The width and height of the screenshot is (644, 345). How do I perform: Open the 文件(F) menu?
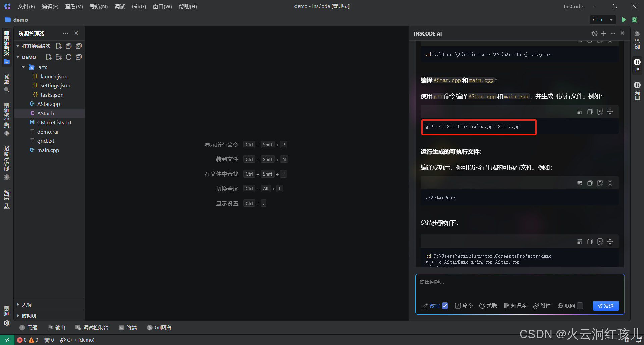pos(26,6)
